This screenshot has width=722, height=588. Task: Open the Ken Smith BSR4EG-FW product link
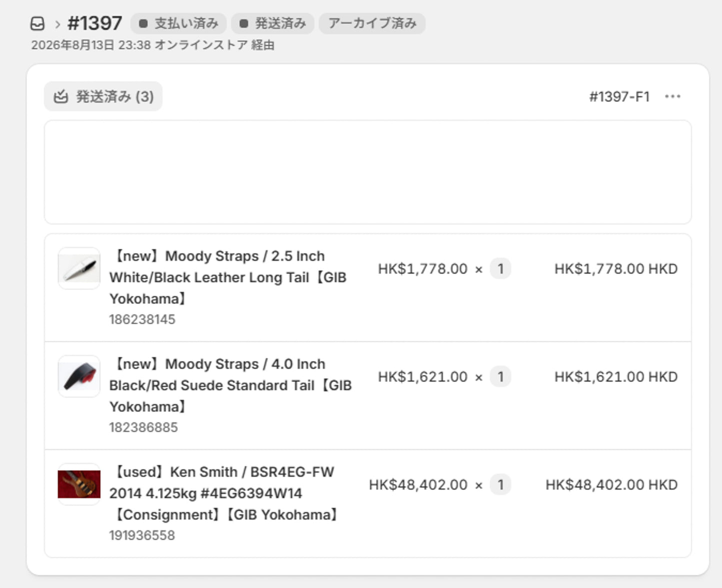coord(225,493)
